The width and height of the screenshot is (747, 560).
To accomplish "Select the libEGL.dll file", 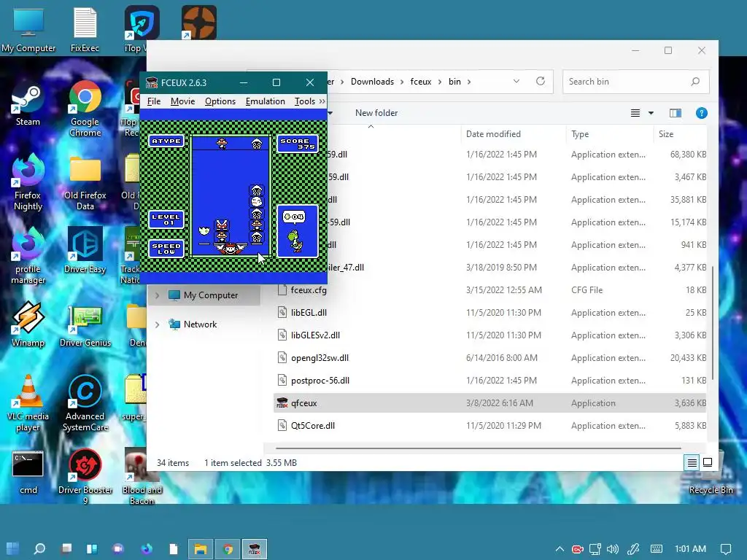I will point(491,313).
